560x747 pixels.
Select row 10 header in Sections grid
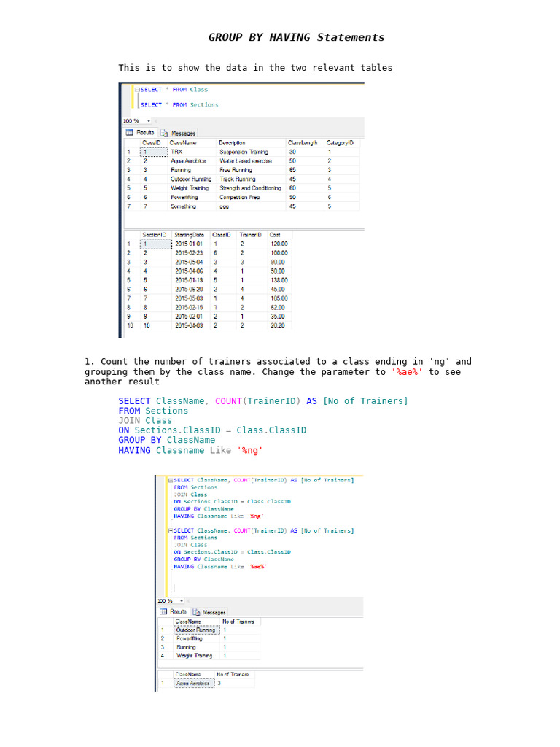click(130, 325)
